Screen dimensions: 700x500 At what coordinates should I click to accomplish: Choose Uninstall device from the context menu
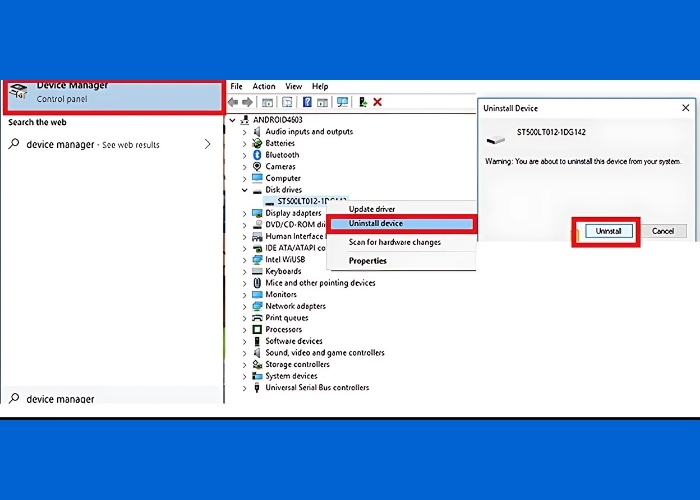[x=376, y=224]
